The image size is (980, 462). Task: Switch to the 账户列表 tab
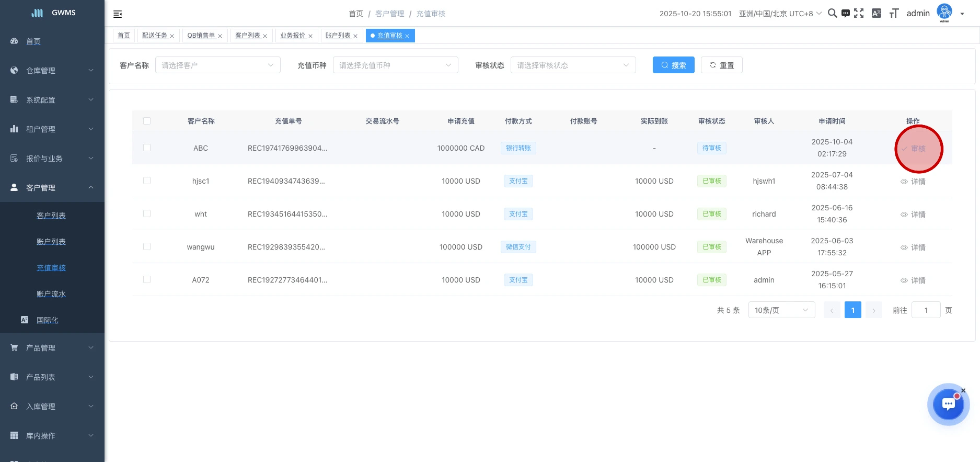[338, 36]
